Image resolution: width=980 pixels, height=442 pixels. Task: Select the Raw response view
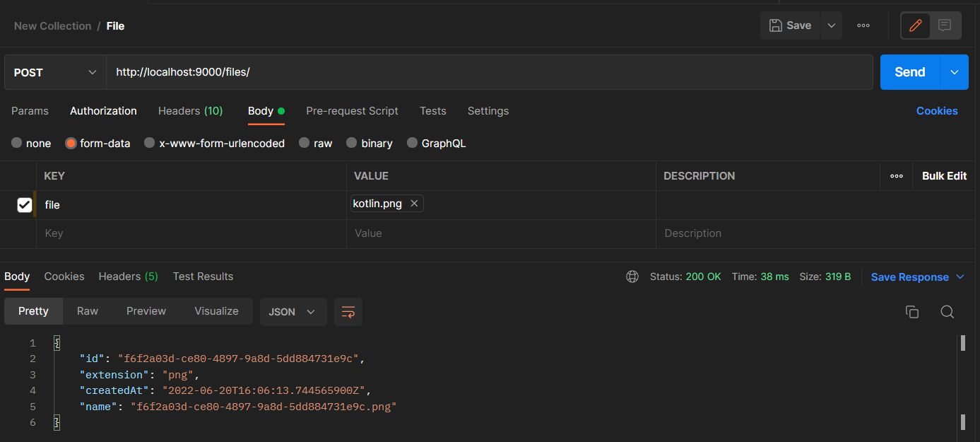(x=88, y=311)
